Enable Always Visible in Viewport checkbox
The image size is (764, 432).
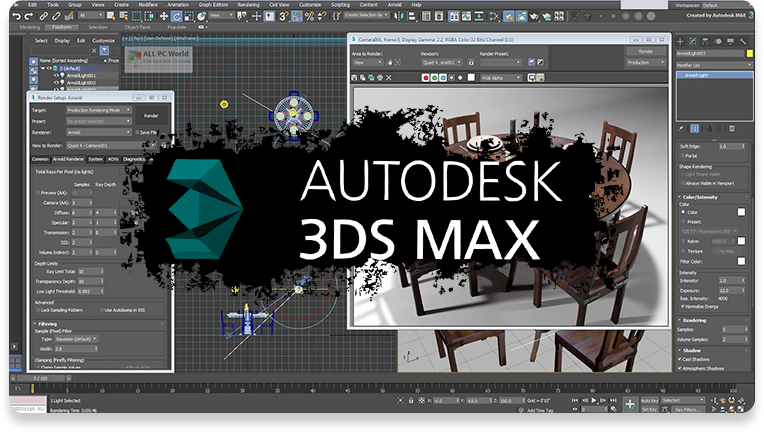point(683,184)
